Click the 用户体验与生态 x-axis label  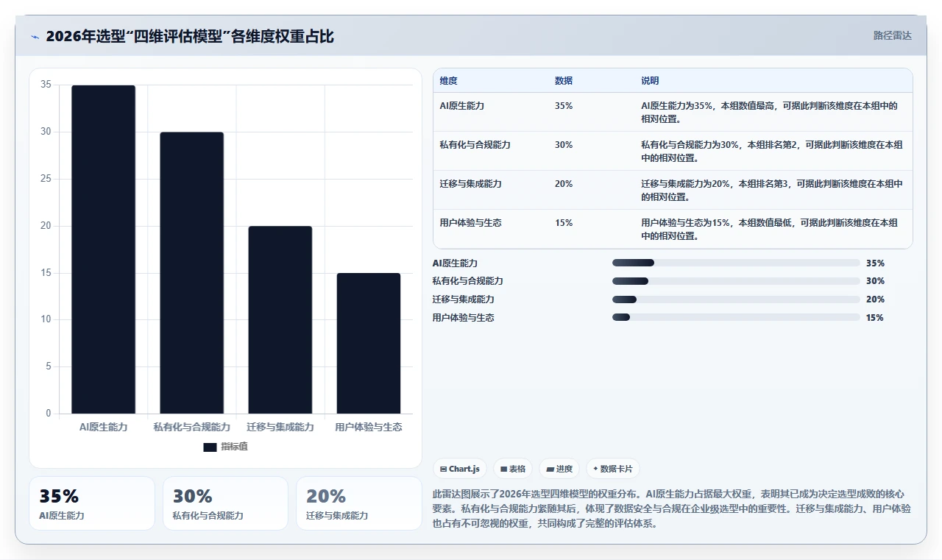coord(369,427)
